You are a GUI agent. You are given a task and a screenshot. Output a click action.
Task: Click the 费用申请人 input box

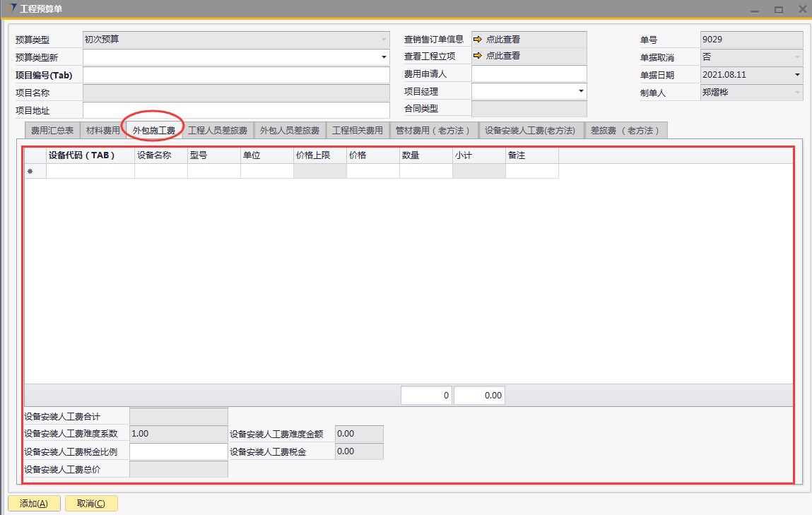coord(529,73)
